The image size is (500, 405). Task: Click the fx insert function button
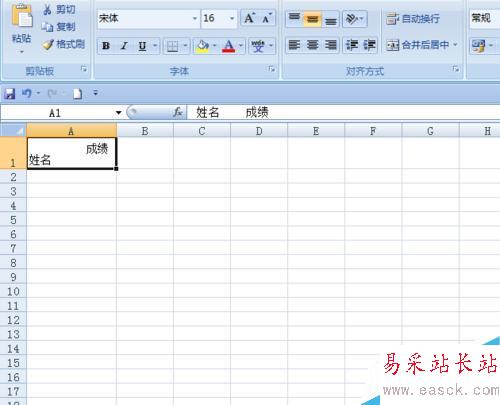(x=178, y=112)
